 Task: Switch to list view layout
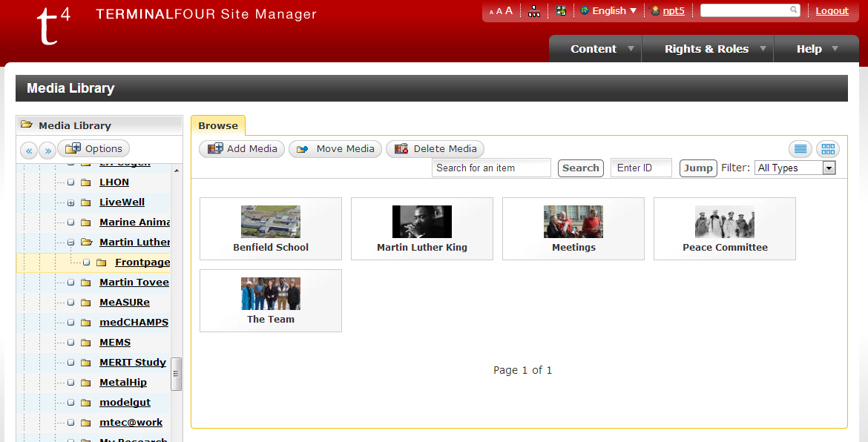tap(800, 149)
